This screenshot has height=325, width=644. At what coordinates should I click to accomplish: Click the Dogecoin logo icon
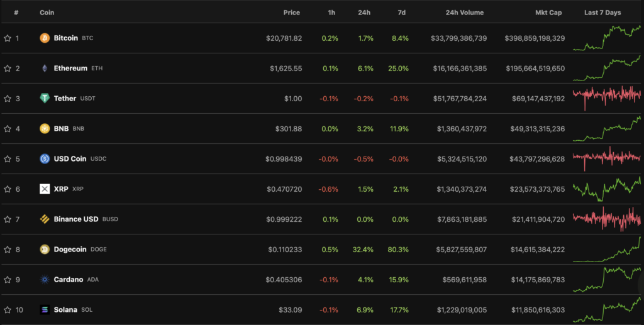tap(45, 249)
